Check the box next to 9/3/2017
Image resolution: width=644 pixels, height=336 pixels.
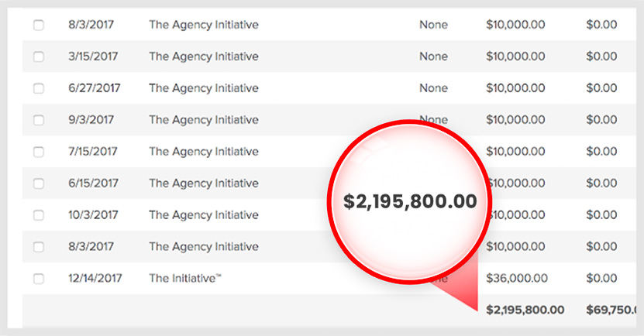pos(39,120)
